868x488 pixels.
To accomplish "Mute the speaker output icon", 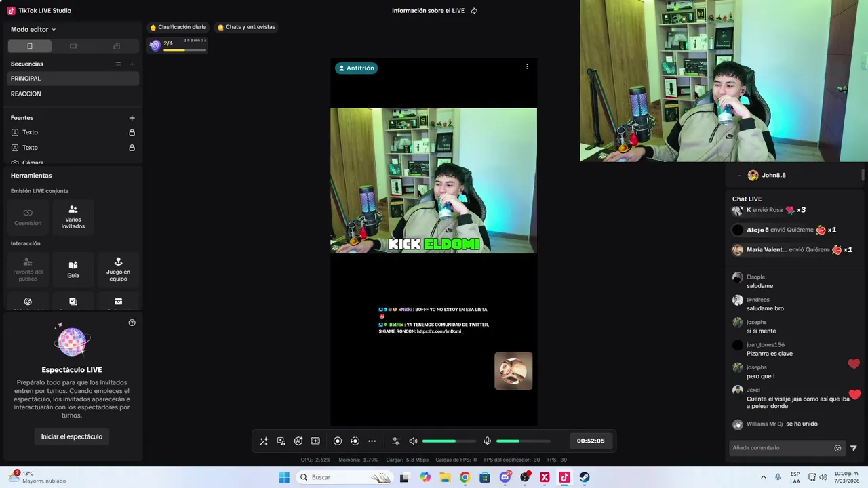I will point(413,441).
